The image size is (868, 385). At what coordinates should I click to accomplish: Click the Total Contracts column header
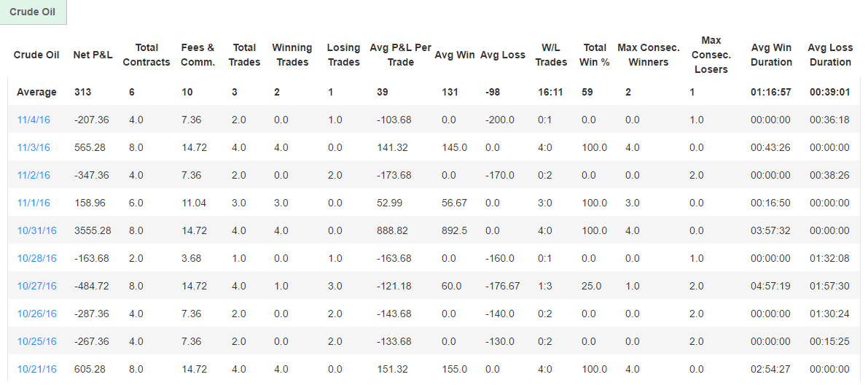146,55
